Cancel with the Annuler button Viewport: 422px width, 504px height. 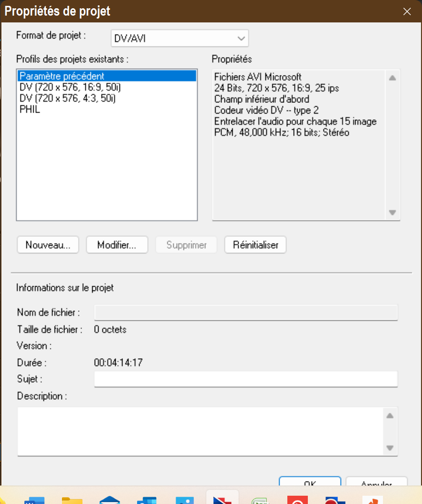376,481
